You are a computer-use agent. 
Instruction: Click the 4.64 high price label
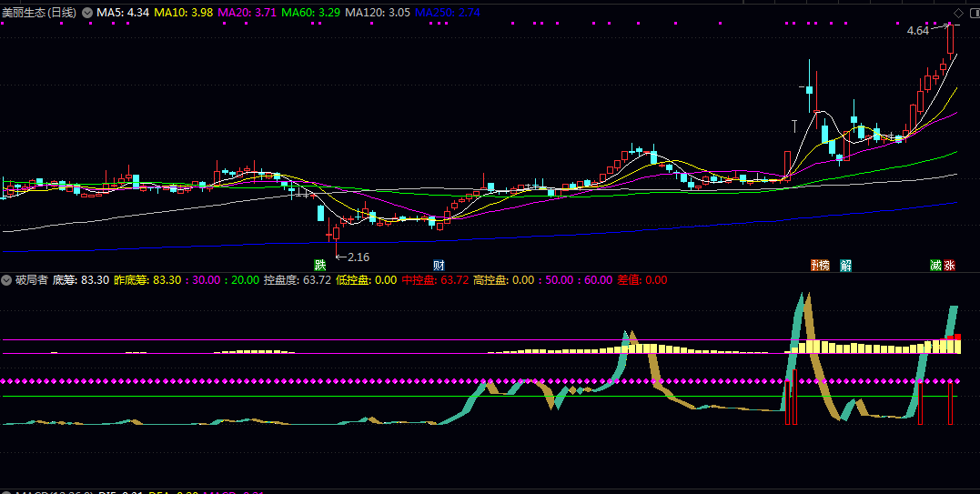click(918, 31)
